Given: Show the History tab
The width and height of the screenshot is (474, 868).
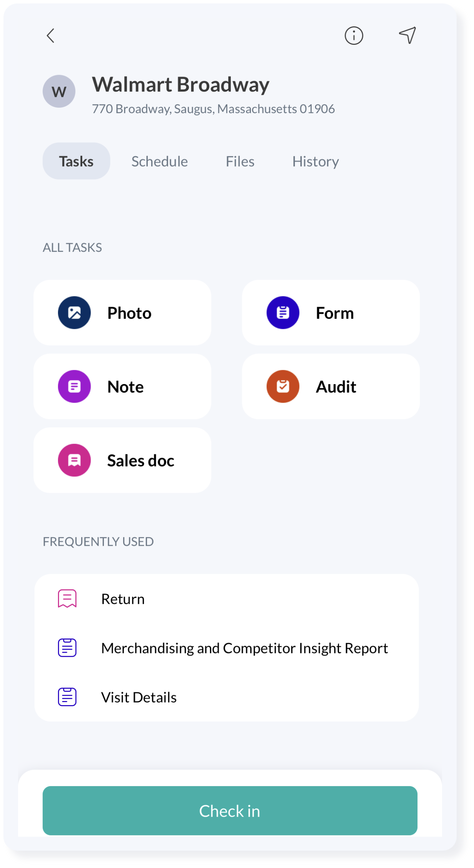Looking at the screenshot, I should click(x=315, y=161).
